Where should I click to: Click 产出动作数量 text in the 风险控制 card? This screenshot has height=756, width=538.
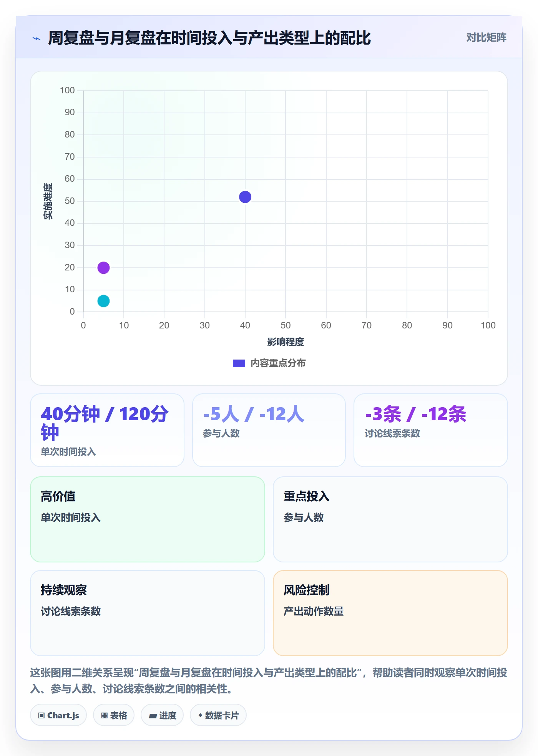[314, 611]
